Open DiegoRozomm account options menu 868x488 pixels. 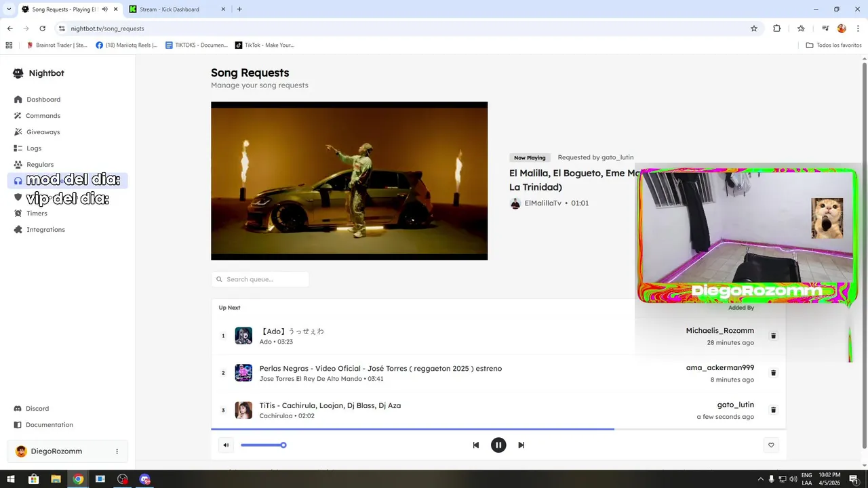[117, 451]
